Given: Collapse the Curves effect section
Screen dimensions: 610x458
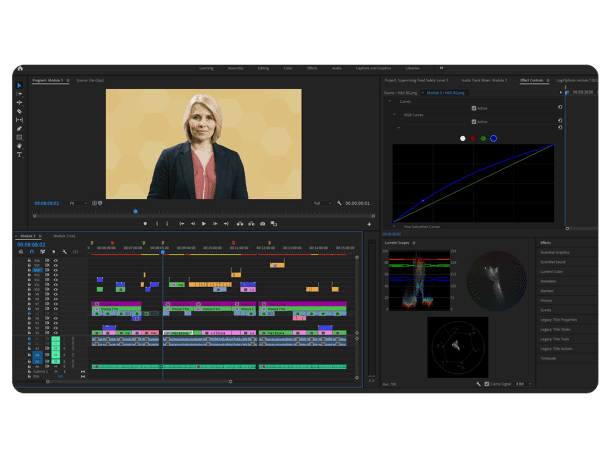Looking at the screenshot, I should 392,101.
